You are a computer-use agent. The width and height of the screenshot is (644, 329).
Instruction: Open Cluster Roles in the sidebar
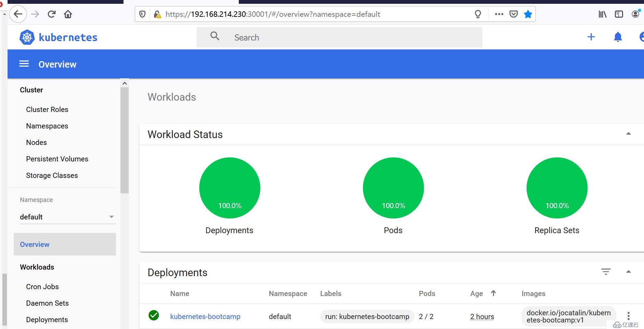coord(47,109)
